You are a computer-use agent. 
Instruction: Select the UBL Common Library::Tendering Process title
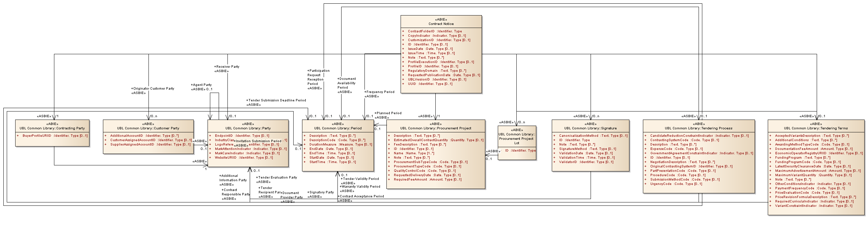point(699,128)
